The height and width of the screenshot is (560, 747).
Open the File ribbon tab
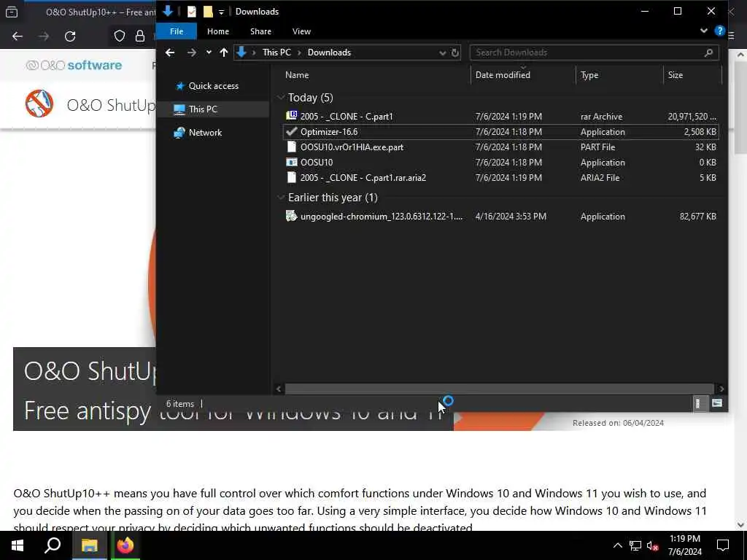177,31
